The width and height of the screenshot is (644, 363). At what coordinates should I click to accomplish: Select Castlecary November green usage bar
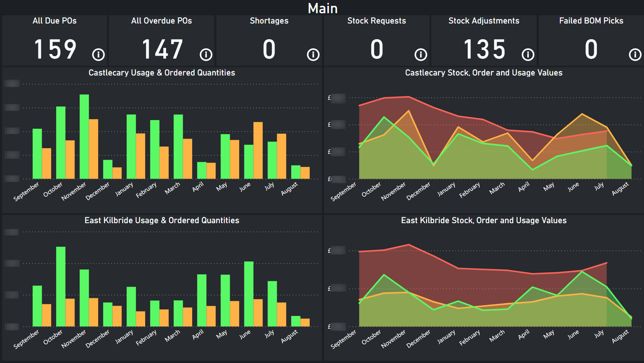[x=84, y=137]
